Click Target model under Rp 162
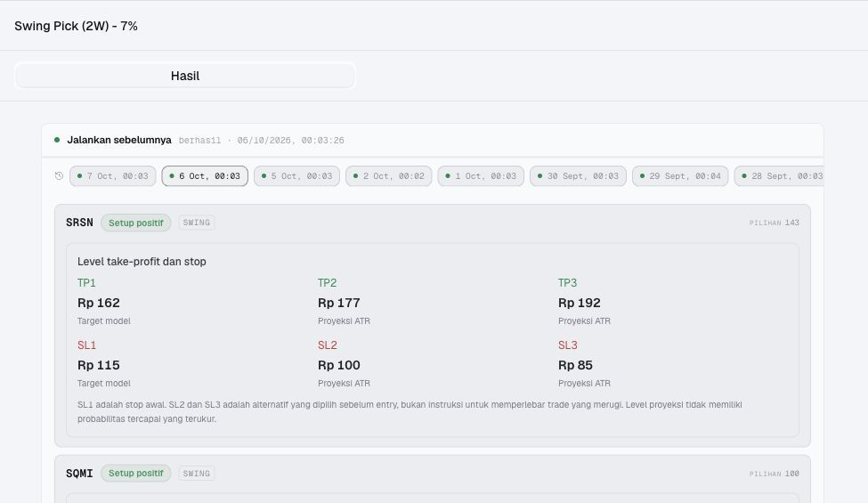Image resolution: width=868 pixels, height=503 pixels. [x=104, y=321]
